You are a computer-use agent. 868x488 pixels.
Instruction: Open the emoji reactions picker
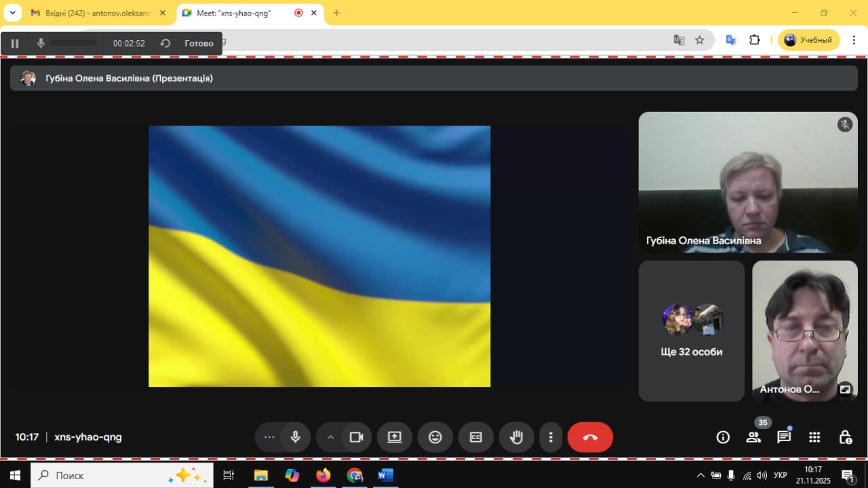[x=435, y=437]
